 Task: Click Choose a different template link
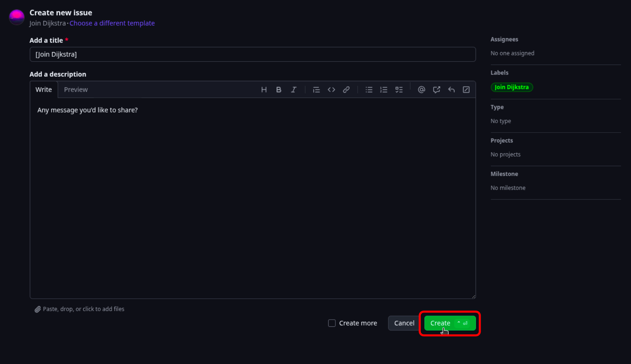point(112,23)
